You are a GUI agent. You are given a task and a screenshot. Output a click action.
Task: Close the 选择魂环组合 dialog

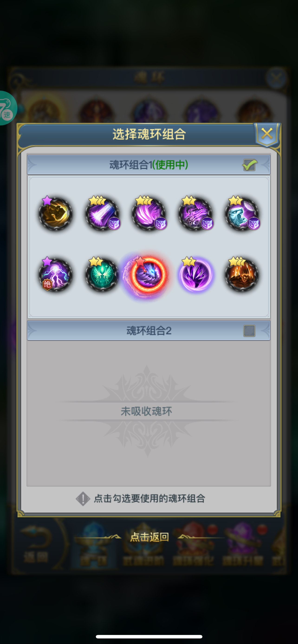pos(267,134)
